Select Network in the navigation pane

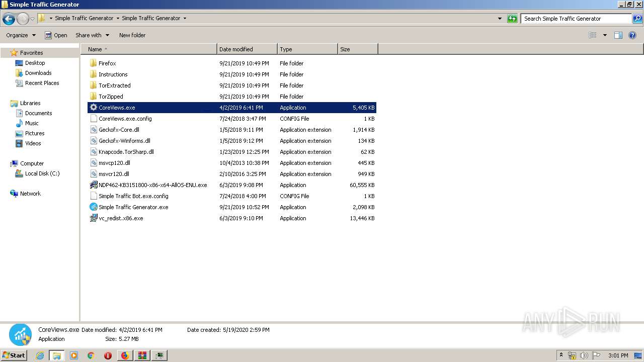coord(30,194)
